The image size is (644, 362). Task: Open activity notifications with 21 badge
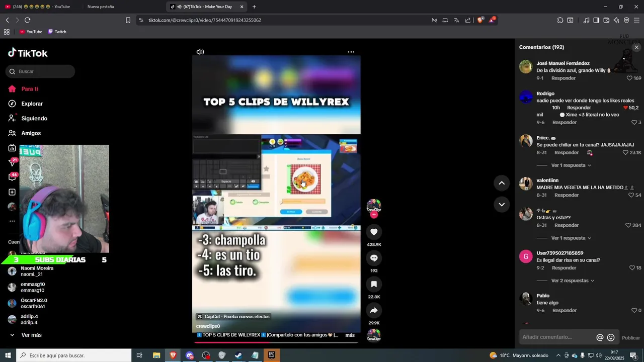(x=13, y=162)
